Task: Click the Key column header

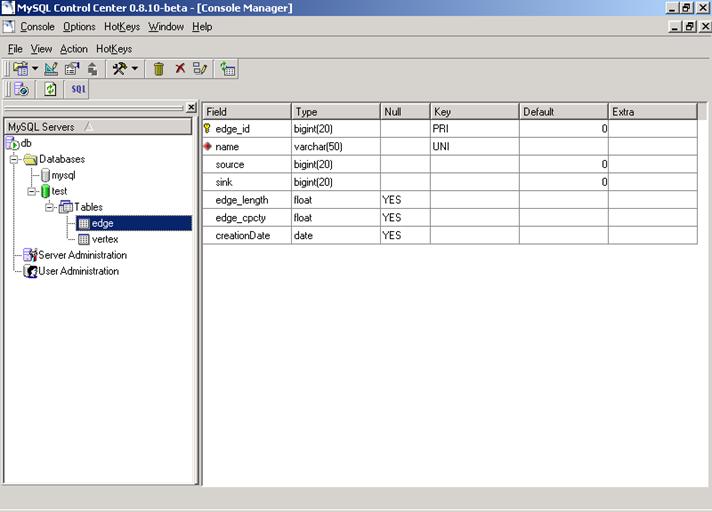Action: click(x=475, y=112)
